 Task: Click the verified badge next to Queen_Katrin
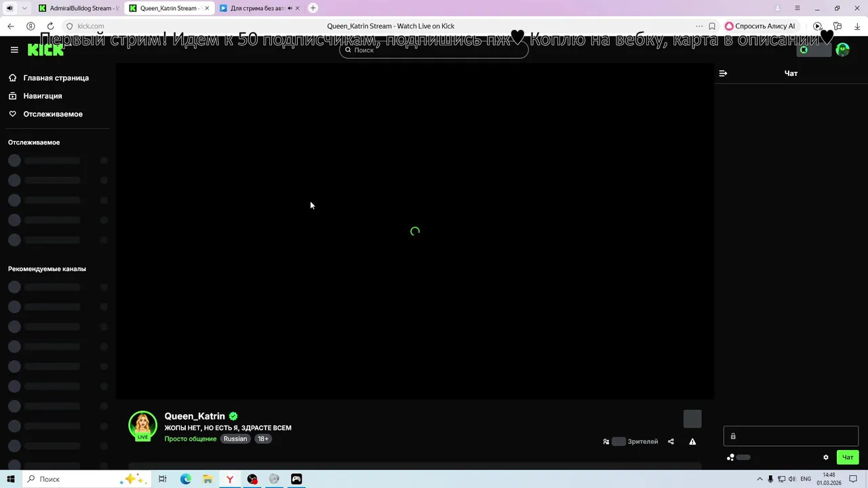(x=233, y=416)
